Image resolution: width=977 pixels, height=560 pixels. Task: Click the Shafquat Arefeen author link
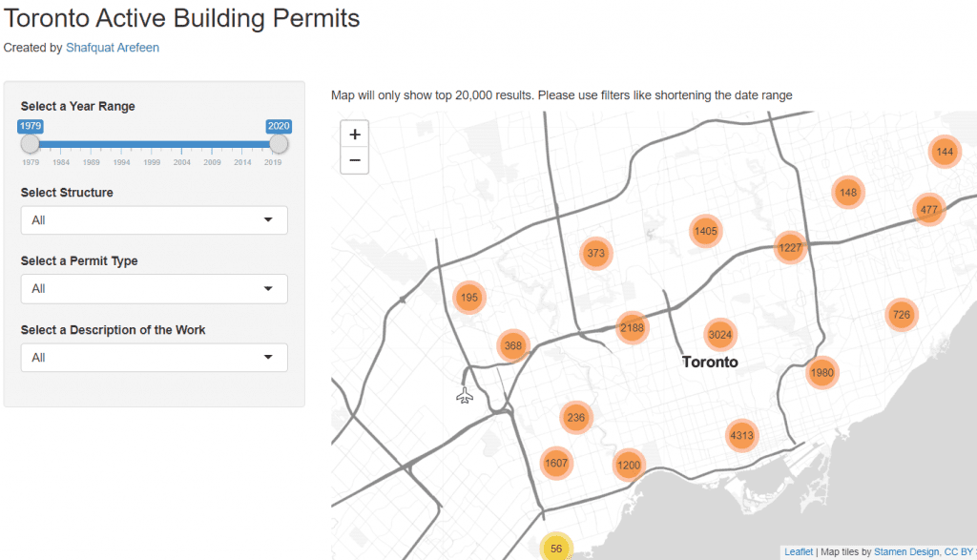(113, 48)
